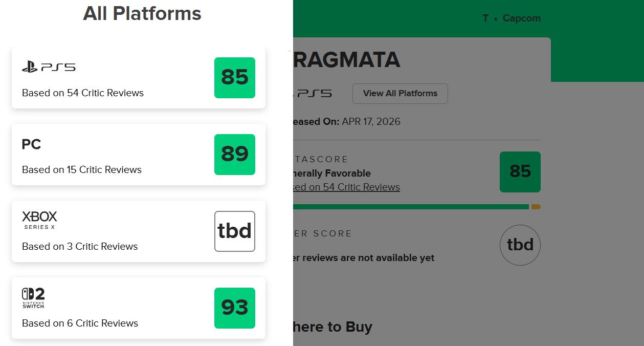The width and height of the screenshot is (644, 346).
Task: Click the Xbox tbd score badge
Action: 234,231
